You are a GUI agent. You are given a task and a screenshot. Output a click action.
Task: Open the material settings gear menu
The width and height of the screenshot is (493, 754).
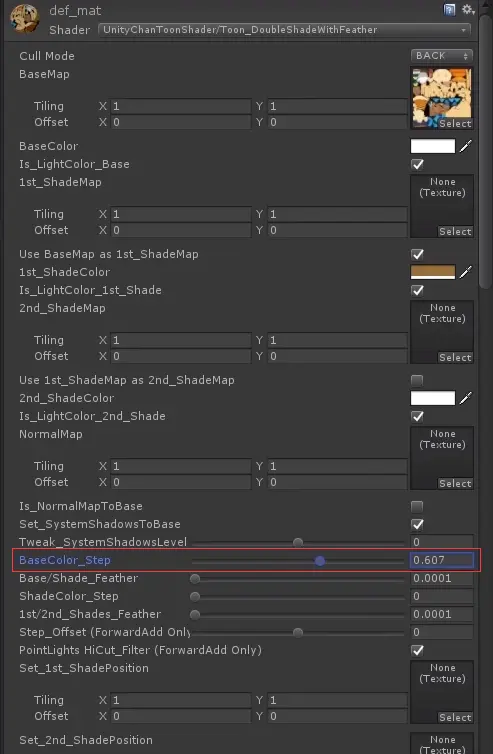coord(468,10)
